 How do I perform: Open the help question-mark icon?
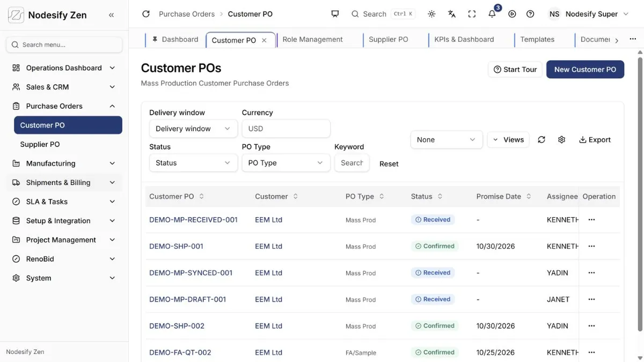pyautogui.click(x=530, y=14)
